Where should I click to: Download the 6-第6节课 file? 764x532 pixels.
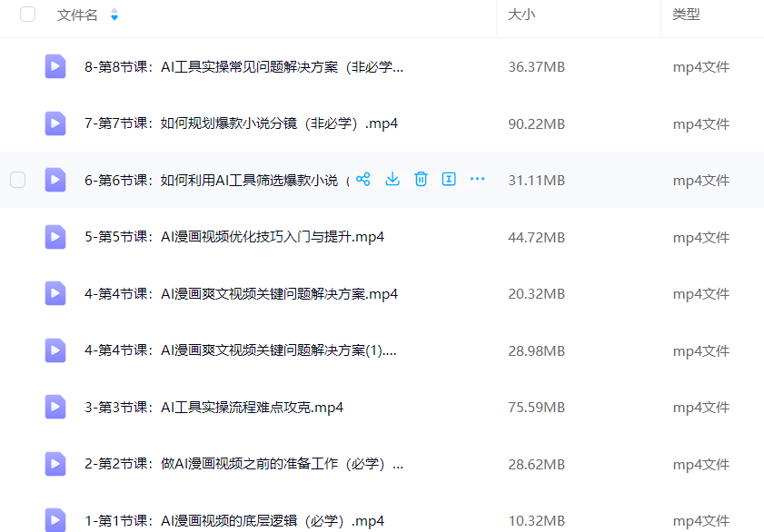(x=392, y=179)
